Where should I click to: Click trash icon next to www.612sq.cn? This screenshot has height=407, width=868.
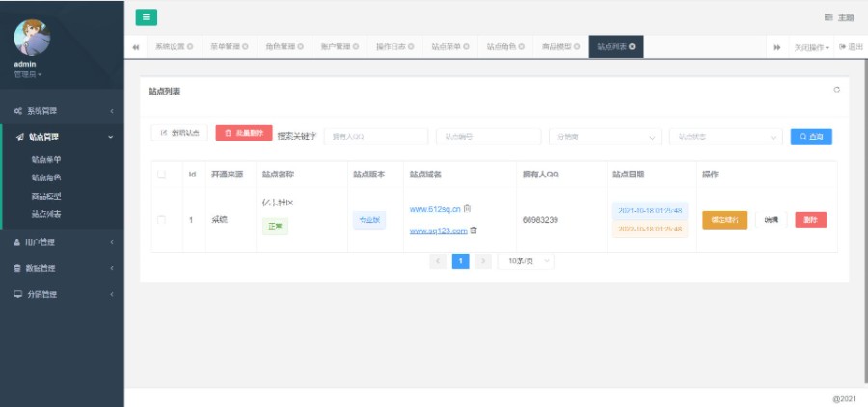coord(468,208)
